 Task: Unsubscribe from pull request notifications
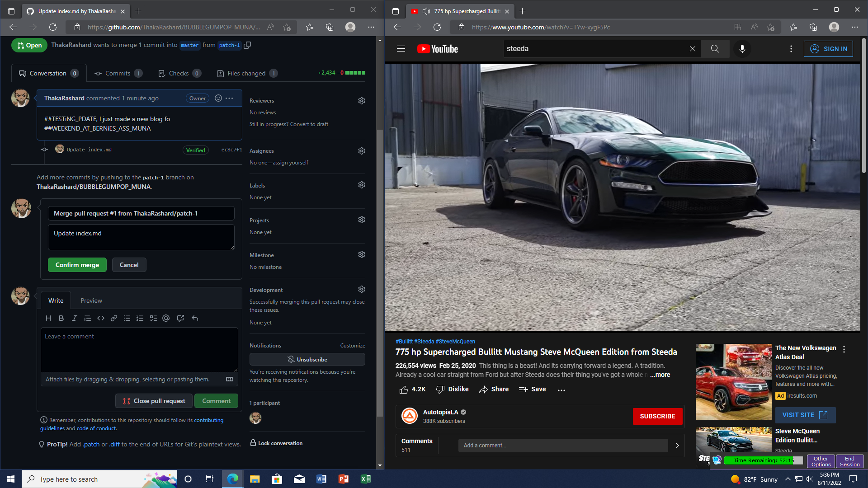(307, 359)
